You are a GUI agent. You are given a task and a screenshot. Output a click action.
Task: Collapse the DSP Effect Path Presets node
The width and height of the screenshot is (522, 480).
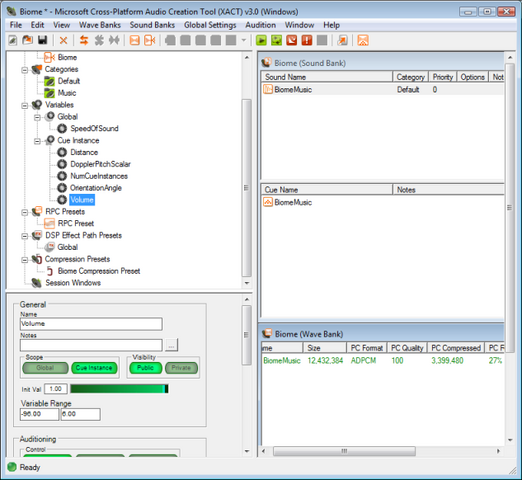click(x=25, y=236)
